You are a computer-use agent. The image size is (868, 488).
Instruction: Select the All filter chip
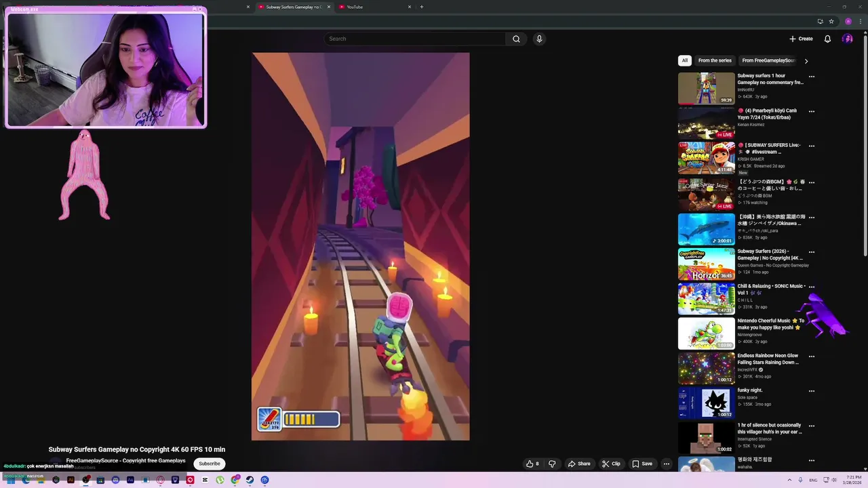685,60
